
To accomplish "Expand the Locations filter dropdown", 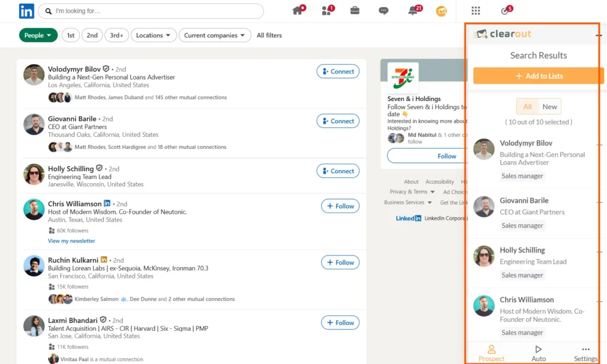I will tap(154, 35).
